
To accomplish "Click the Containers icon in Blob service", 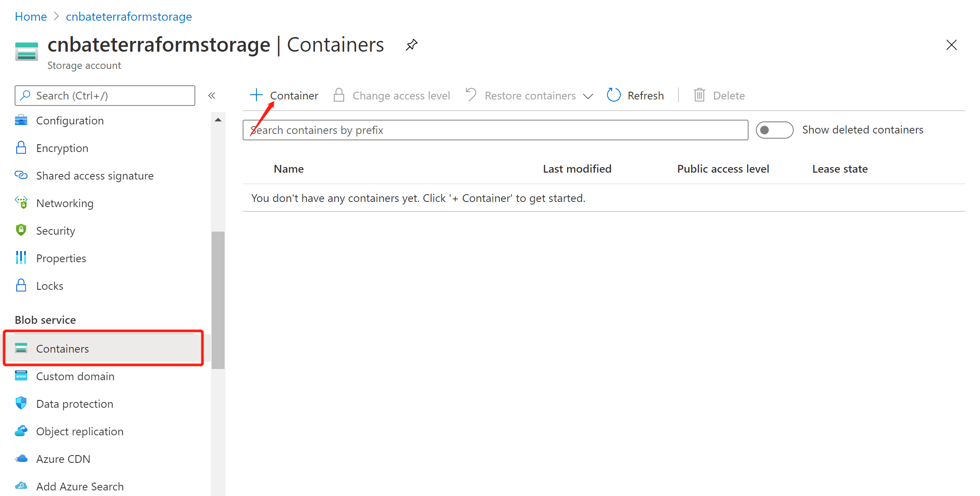I will point(21,348).
